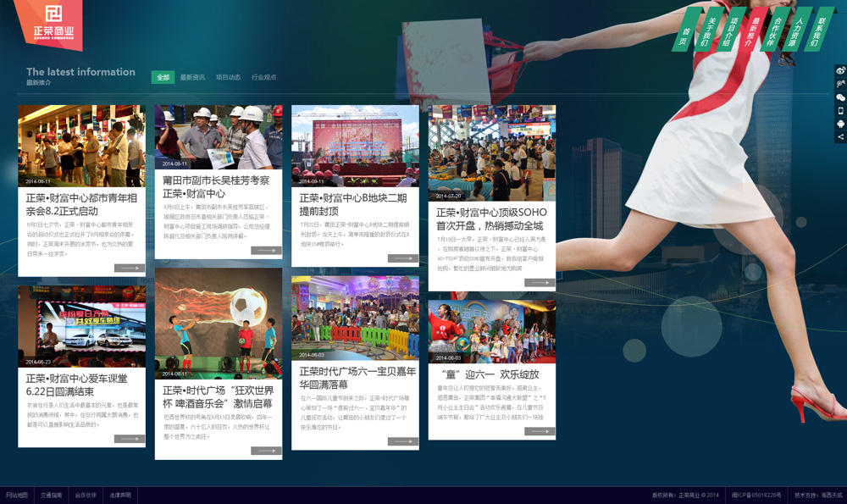
Task: Open 关于我们 in the ribbon menu
Action: coord(711,30)
